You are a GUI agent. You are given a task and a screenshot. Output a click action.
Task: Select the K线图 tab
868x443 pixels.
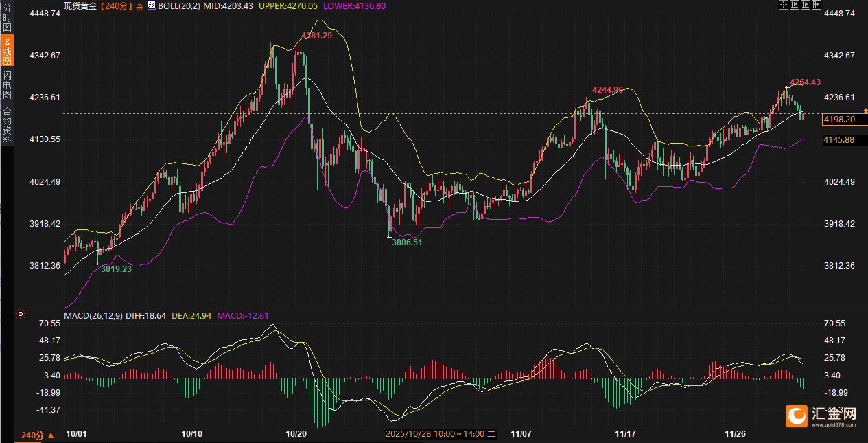tap(7, 51)
